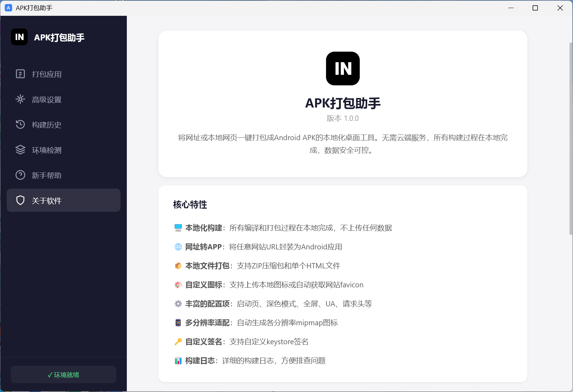Click the 关于软件 shield icon

click(20, 200)
